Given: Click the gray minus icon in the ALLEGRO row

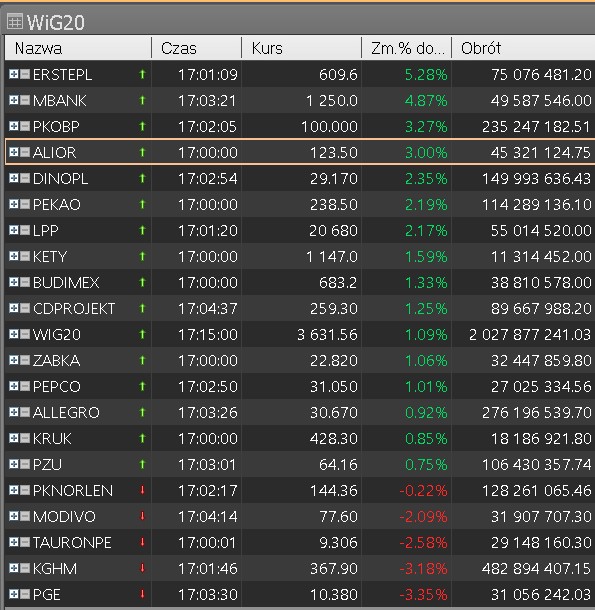Looking at the screenshot, I should pyautogui.click(x=25, y=412).
